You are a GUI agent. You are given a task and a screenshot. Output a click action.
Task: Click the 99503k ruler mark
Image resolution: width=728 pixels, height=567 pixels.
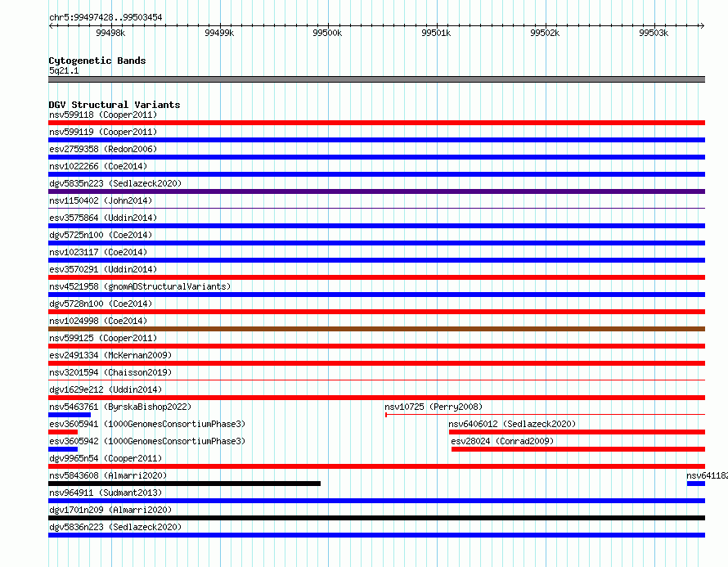[654, 33]
